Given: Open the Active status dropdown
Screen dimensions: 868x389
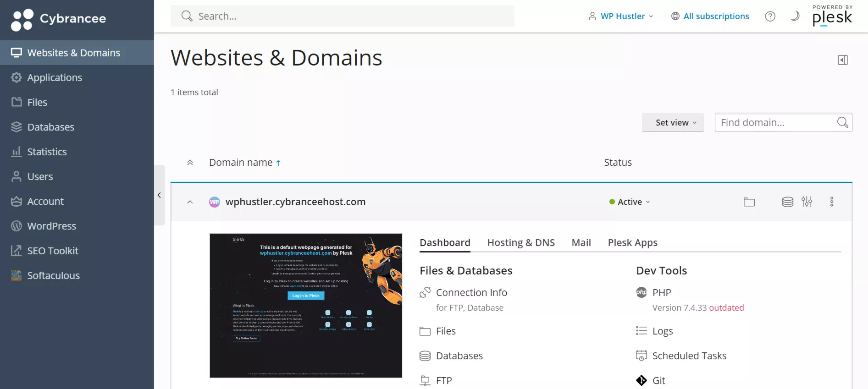Looking at the screenshot, I should tap(630, 202).
